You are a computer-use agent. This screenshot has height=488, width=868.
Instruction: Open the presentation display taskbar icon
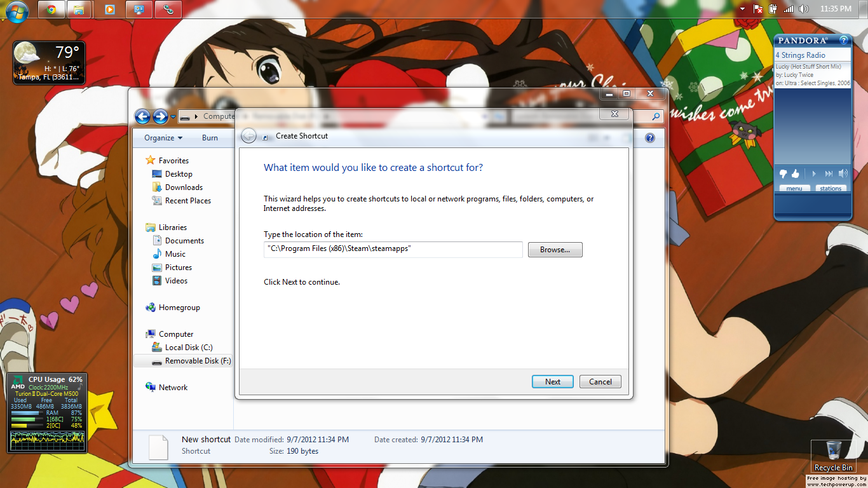139,10
